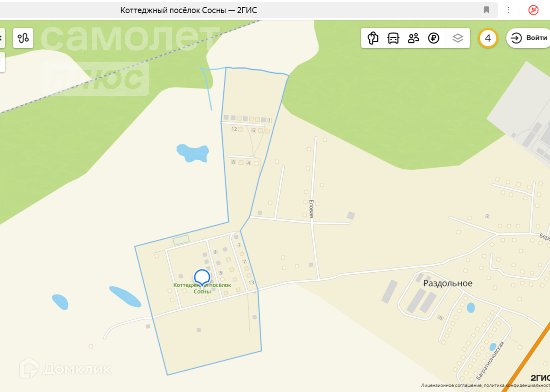Select building number 13 on map
This screenshot has height=392, width=550.
click(251, 282)
